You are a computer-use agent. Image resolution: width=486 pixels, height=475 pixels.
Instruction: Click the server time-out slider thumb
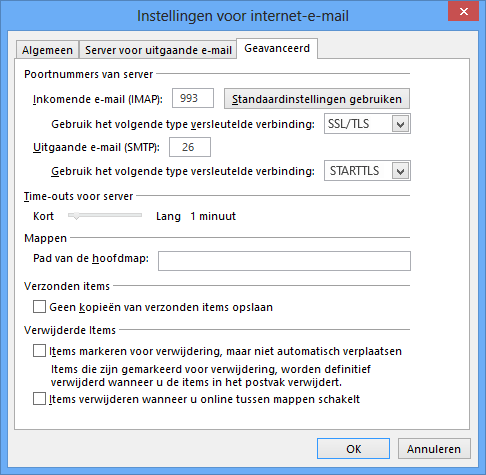(76, 216)
